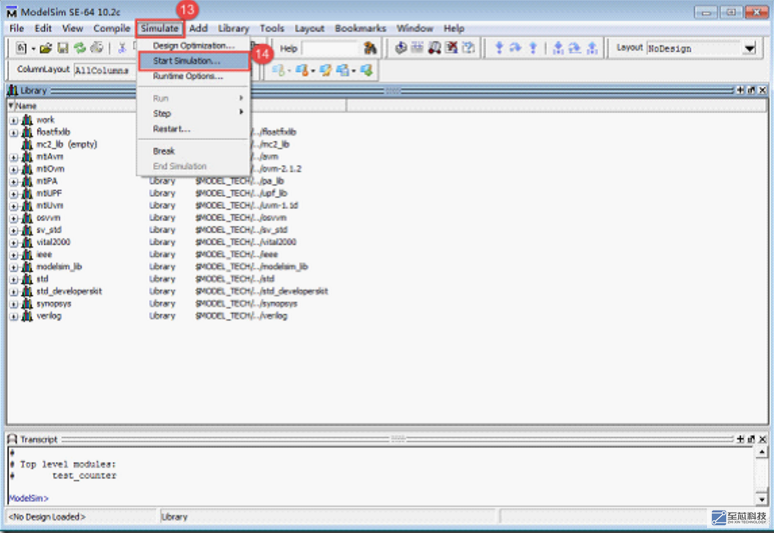Open the ColumnLayout AllColumns combo box
The width and height of the screenshot is (774, 533).
pyautogui.click(x=105, y=70)
